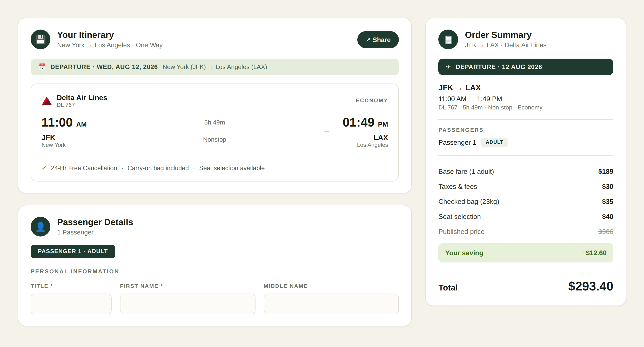Click '24-Hr Free Cancellation' text

(84, 168)
